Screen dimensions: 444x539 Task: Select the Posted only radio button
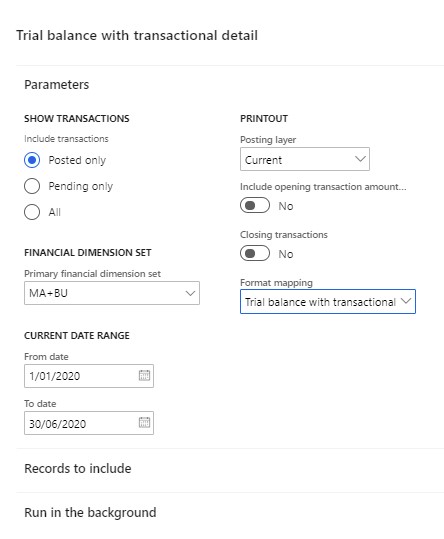click(x=32, y=160)
